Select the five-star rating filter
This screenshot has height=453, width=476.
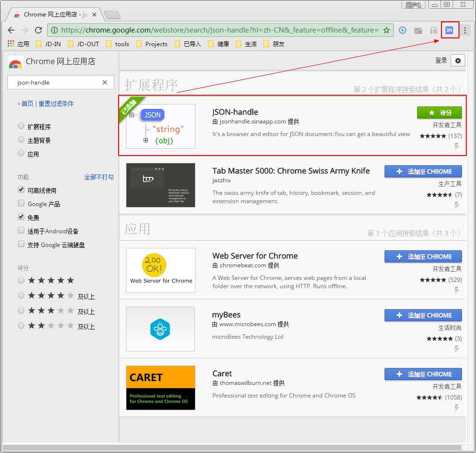(21, 280)
